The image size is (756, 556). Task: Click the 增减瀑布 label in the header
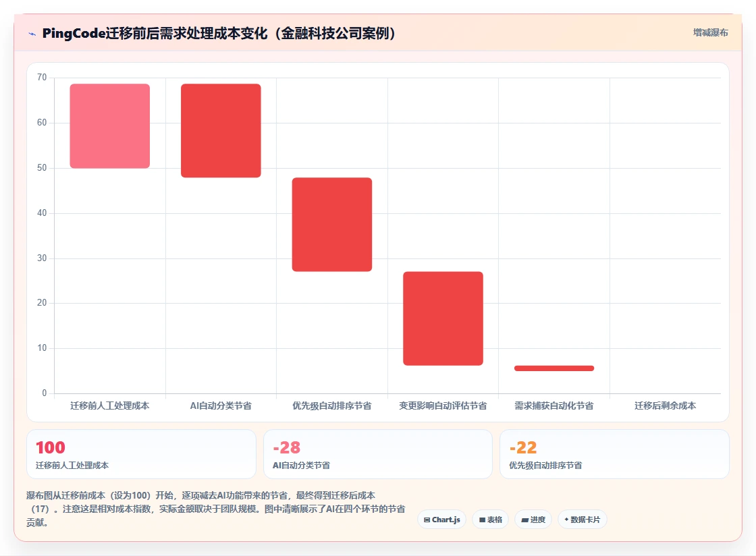tap(710, 33)
